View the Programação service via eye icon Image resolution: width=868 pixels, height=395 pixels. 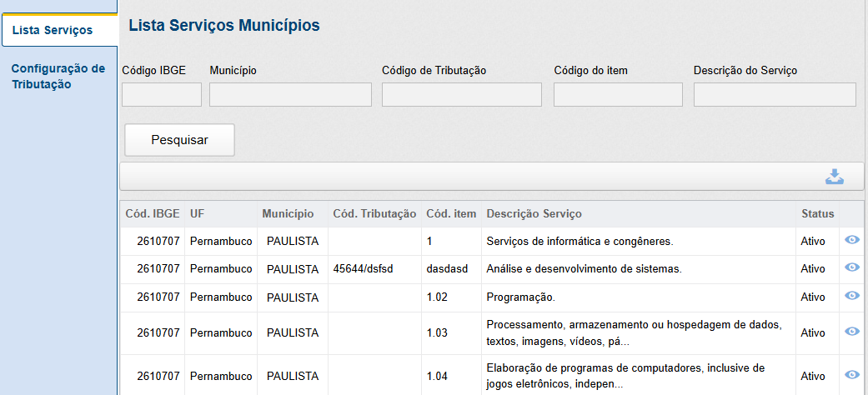tap(852, 297)
